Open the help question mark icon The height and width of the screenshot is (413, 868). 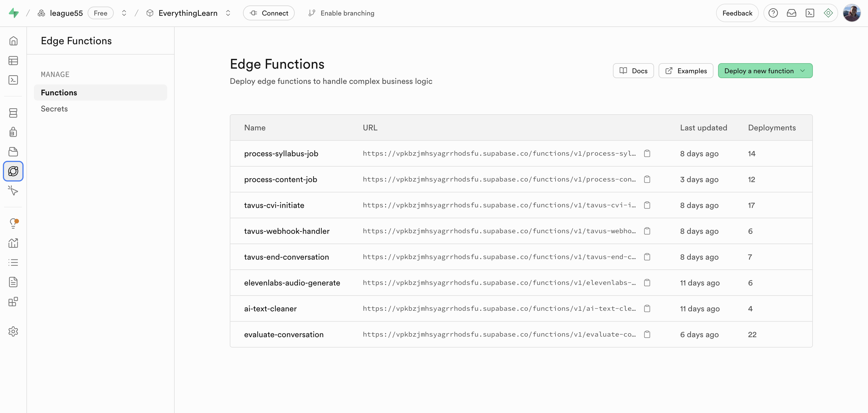pos(773,13)
